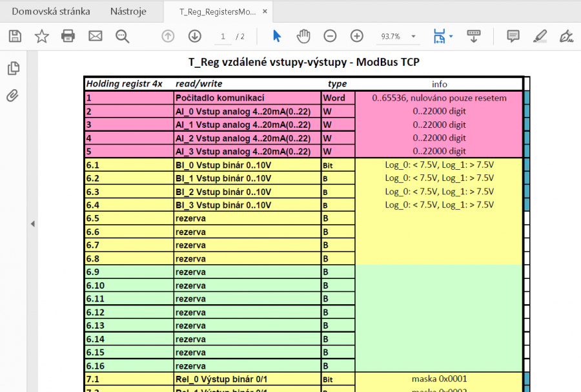Image resolution: width=581 pixels, height=392 pixels.
Task: Open the zoom level dropdown arrow
Action: pos(414,36)
